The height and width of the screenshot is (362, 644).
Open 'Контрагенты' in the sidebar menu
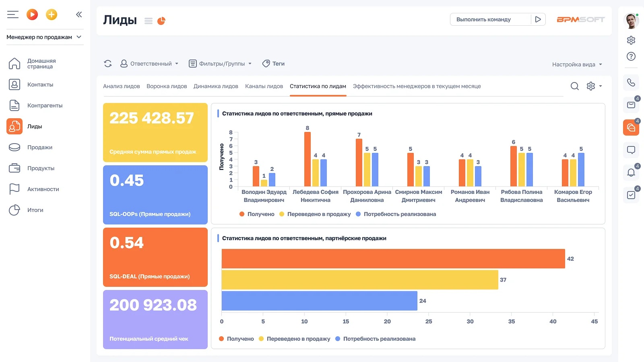[x=45, y=105]
